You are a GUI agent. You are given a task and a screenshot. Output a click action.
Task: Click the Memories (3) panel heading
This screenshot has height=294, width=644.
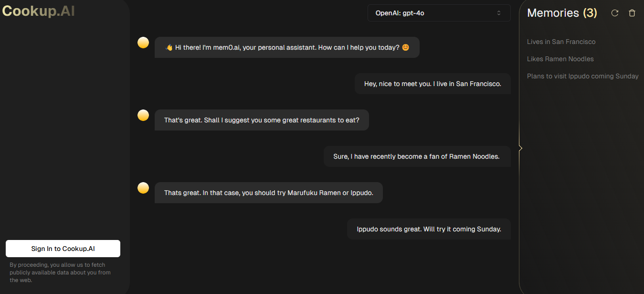coord(562,13)
